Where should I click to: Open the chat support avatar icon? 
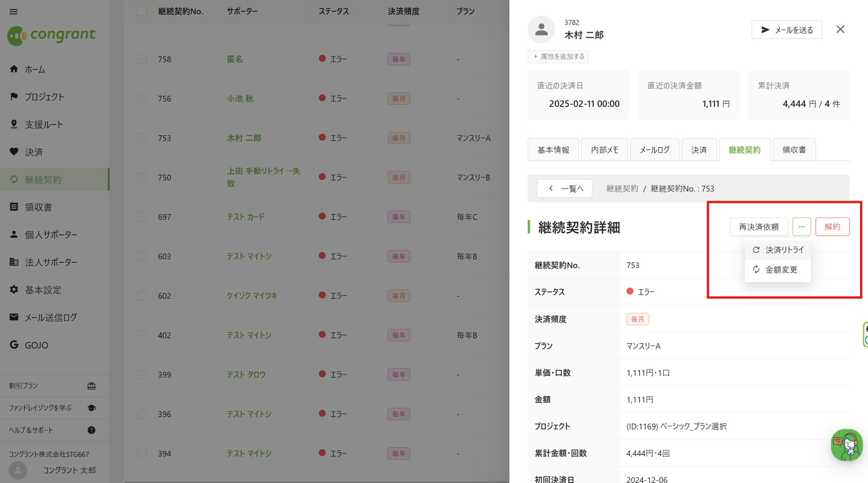click(846, 445)
